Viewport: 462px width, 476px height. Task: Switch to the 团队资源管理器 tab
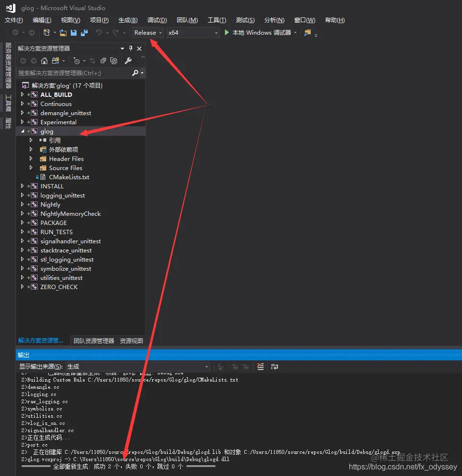(x=94, y=341)
